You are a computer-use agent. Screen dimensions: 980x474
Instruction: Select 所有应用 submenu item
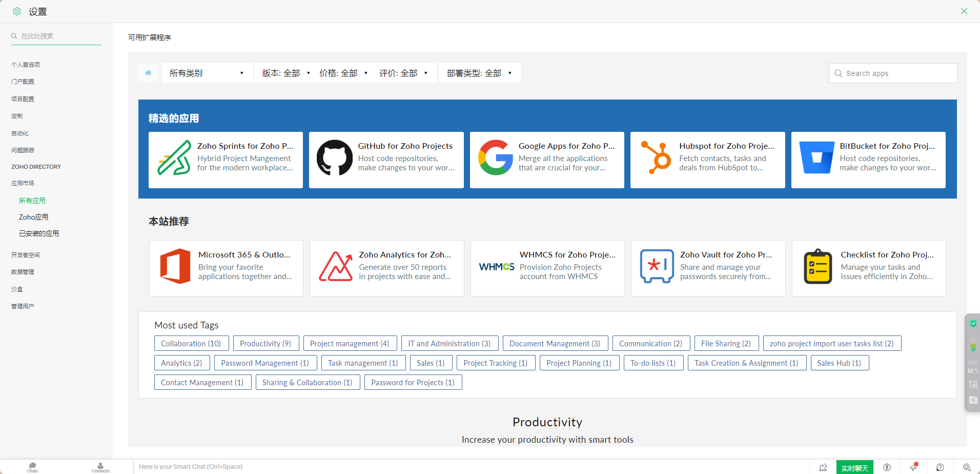coord(32,201)
